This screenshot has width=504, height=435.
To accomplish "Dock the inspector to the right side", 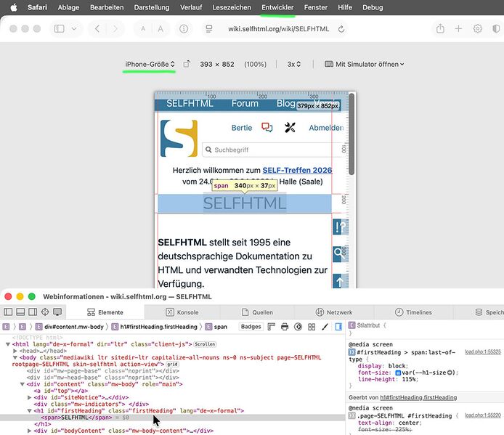I will (x=33, y=312).
